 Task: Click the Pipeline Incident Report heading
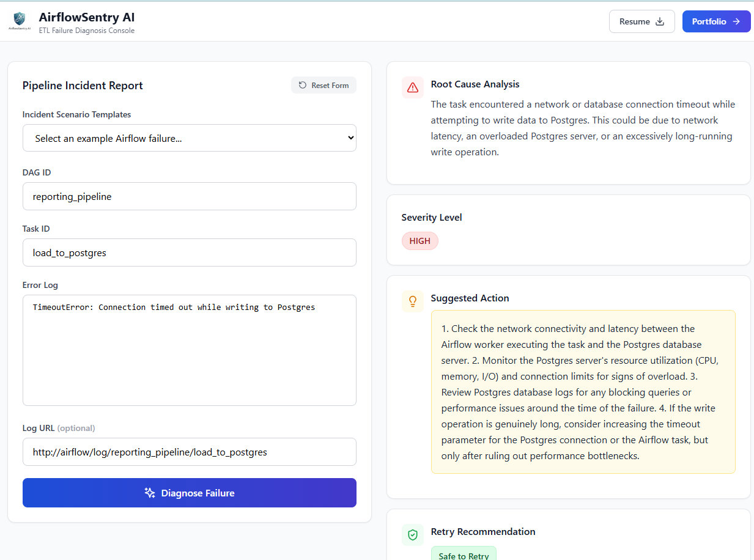pos(83,86)
